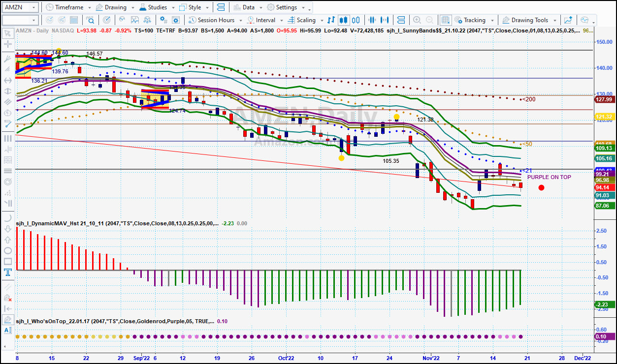
Task: Click the -2.23 histogram value marker
Action: click(x=604, y=304)
